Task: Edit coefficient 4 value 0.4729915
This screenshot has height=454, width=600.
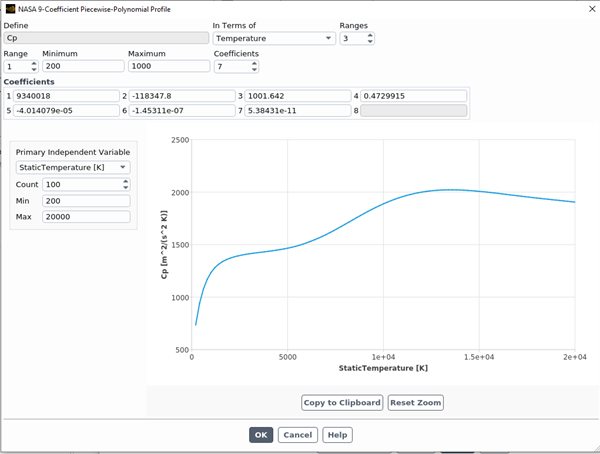Action: tap(414, 96)
